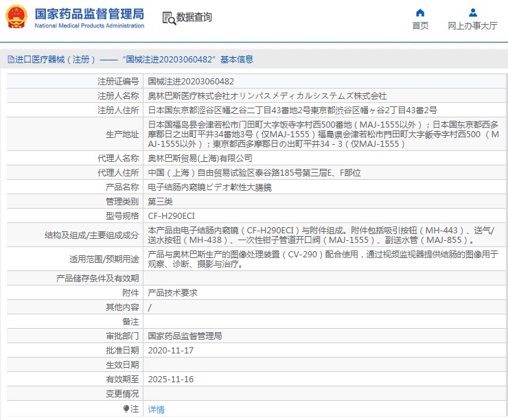Screen dimensions: 508x420
Task: Click the document icon before 进口医疗器械
Action: [11, 60]
